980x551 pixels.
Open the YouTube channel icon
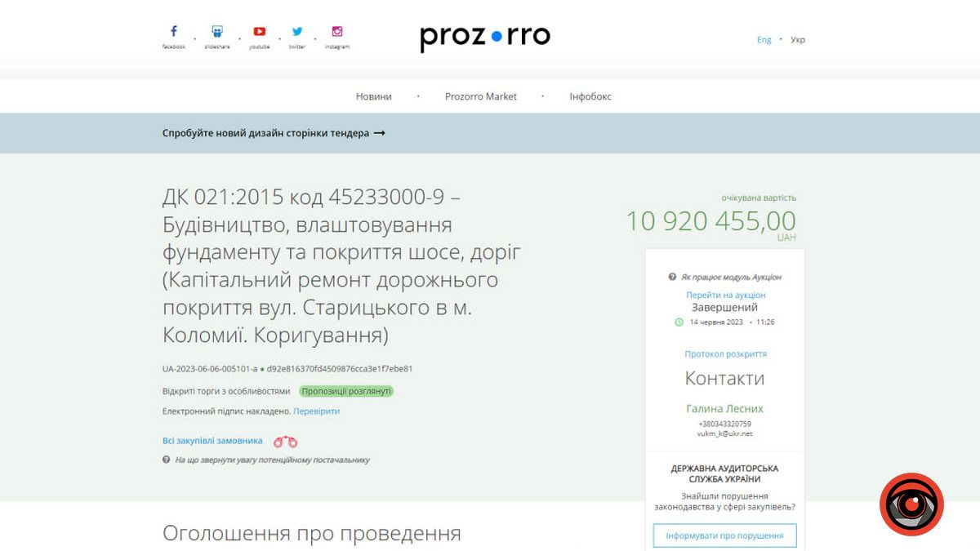click(x=259, y=31)
